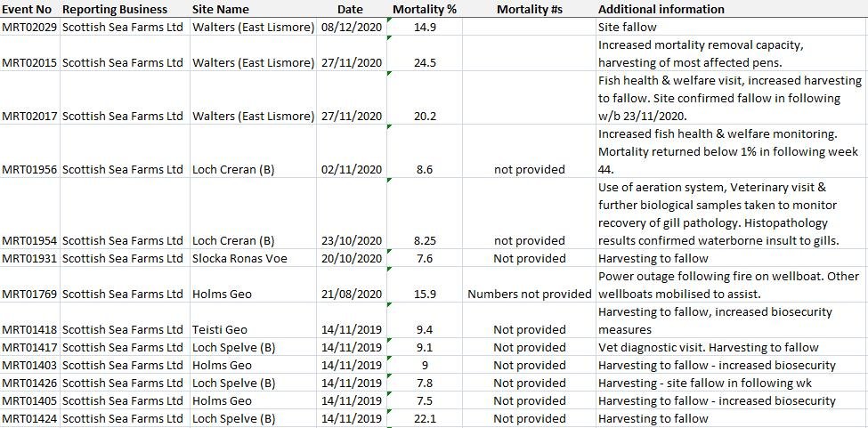Image resolution: width=868 pixels, height=428 pixels.
Task: Select the mortality value 24.5
Action: point(425,62)
